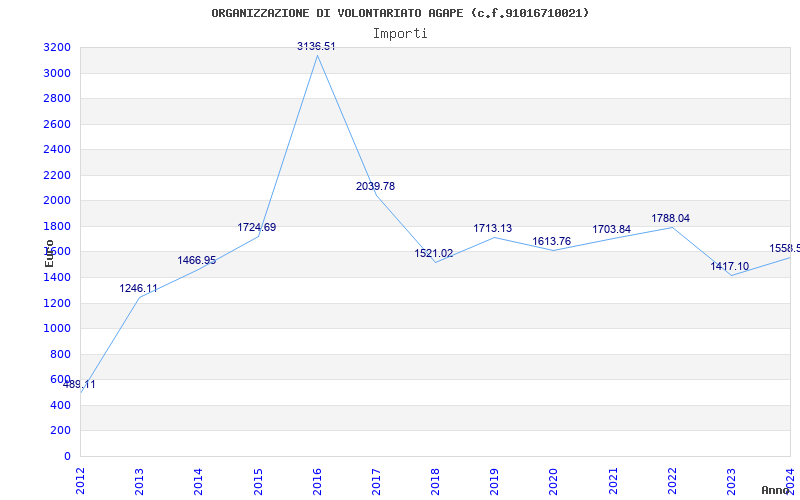The height and width of the screenshot is (500, 800).
Task: Click the 2022 x-axis year label
Action: tap(672, 482)
